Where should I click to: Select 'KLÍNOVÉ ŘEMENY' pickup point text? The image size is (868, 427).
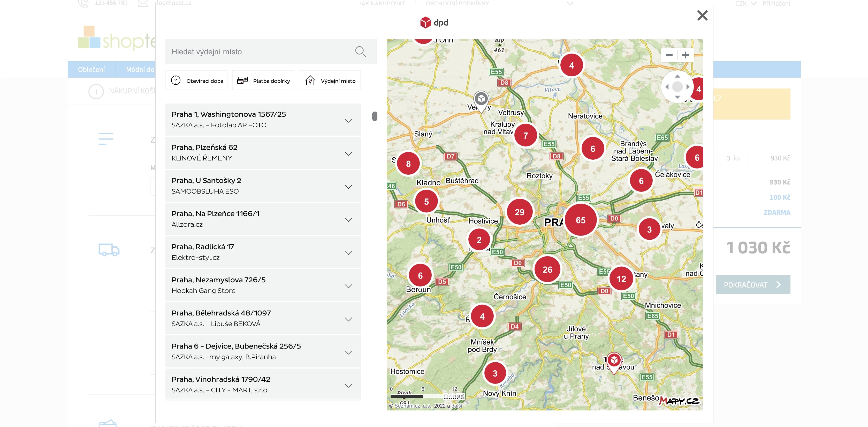(202, 158)
